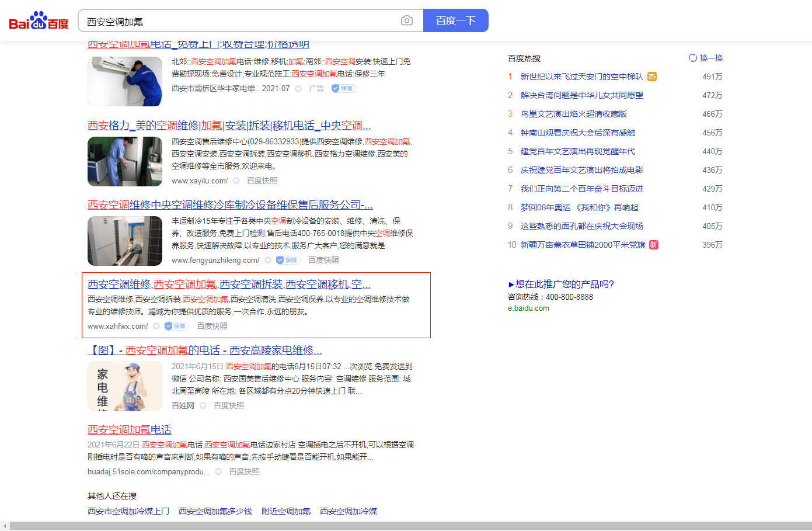Click the 新 badge beside hot search item 10
This screenshot has width=812, height=531.
point(653,245)
